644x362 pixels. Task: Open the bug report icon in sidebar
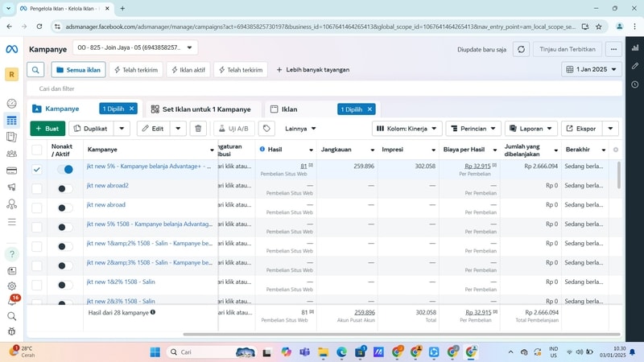coord(11,331)
